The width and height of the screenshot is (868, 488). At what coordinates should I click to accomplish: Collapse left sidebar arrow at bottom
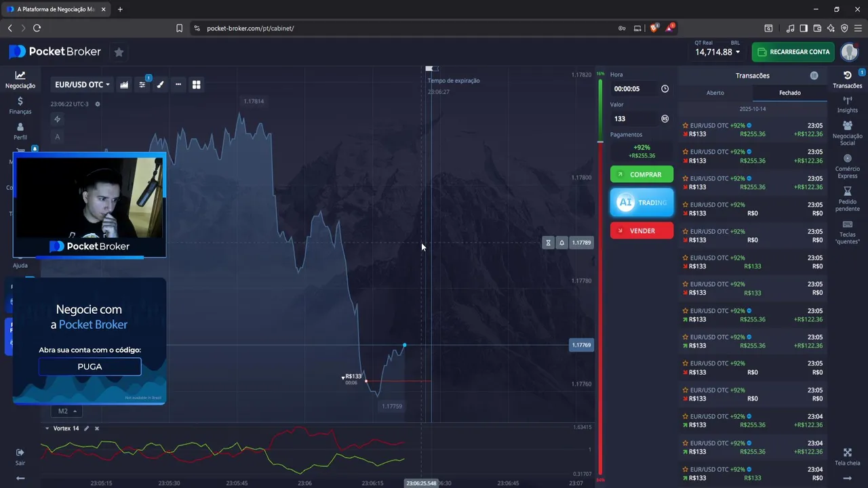(x=20, y=478)
